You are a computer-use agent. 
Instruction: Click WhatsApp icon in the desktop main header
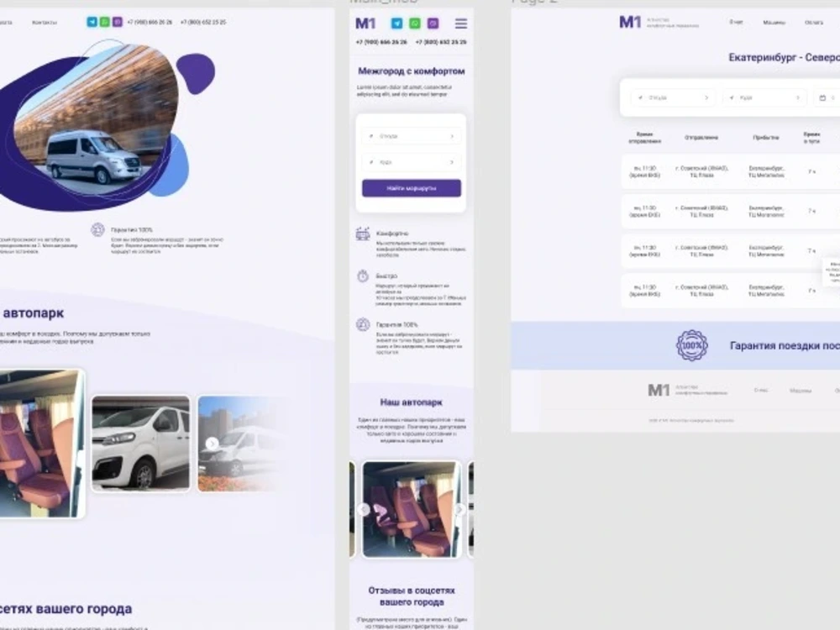coord(104,22)
